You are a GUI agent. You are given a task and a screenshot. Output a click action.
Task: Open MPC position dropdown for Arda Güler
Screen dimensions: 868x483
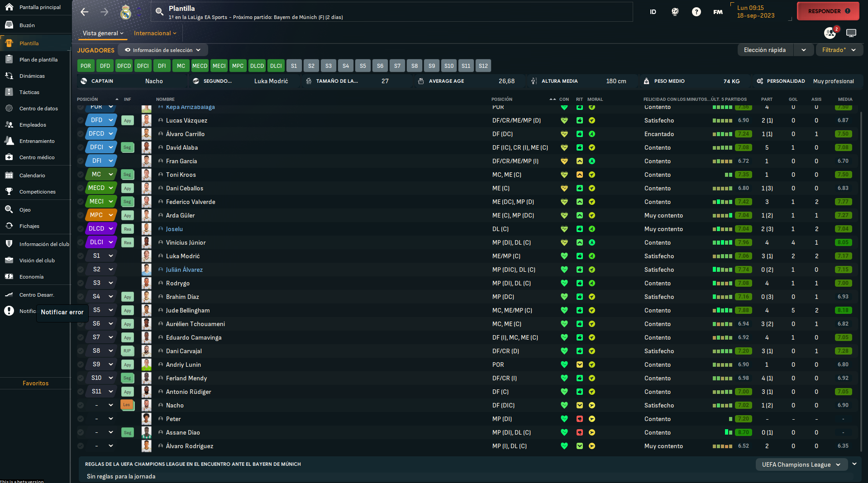[101, 215]
